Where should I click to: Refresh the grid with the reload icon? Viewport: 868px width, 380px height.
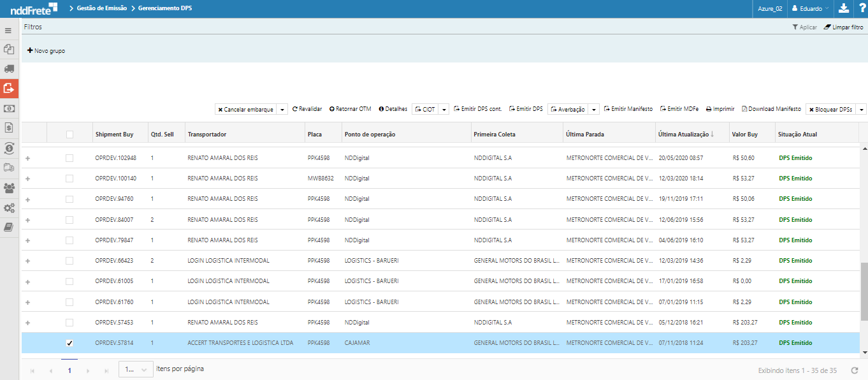click(855, 370)
